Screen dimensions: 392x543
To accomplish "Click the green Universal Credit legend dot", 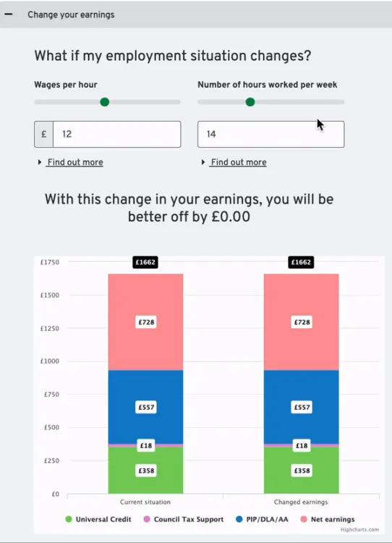I will 69,519.
